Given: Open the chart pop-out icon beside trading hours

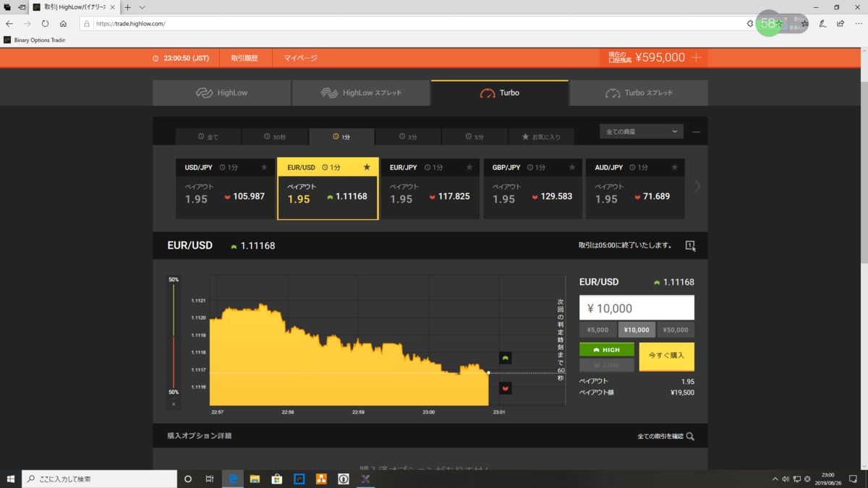Looking at the screenshot, I should (x=690, y=246).
